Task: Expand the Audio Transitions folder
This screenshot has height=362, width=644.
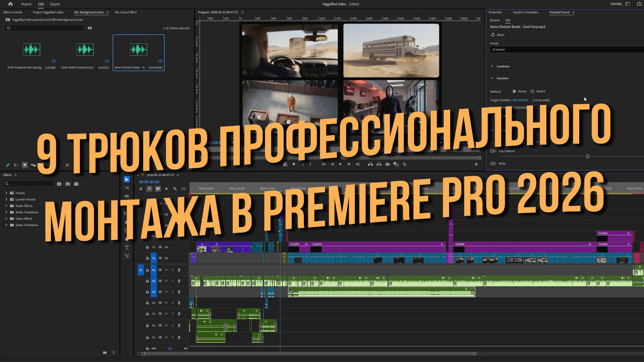Action: coord(6,212)
